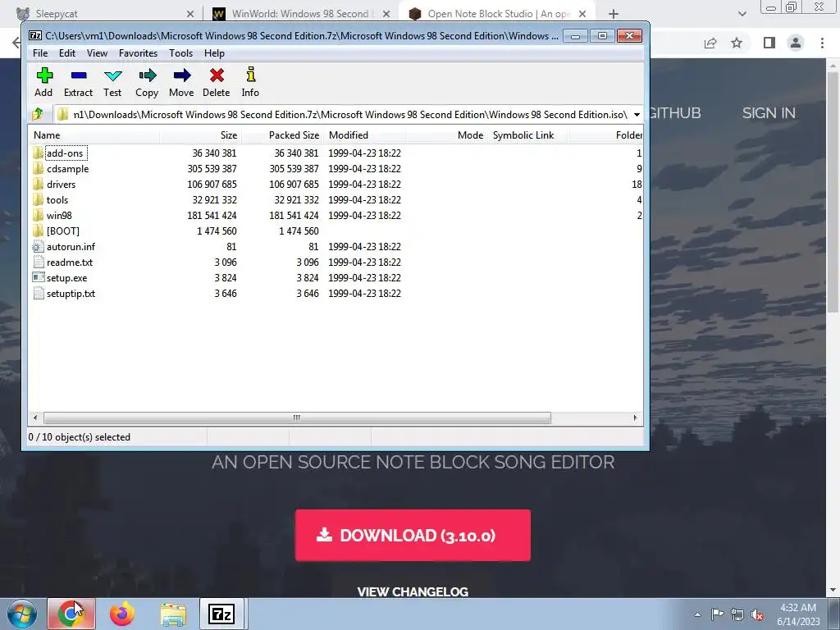
Task: Select the cdsample folder icon
Action: (38, 169)
